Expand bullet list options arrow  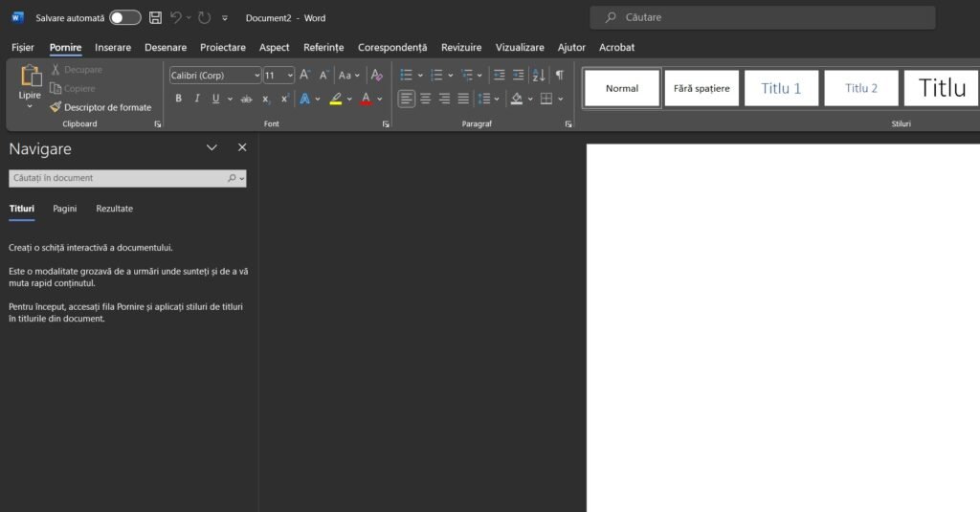420,75
